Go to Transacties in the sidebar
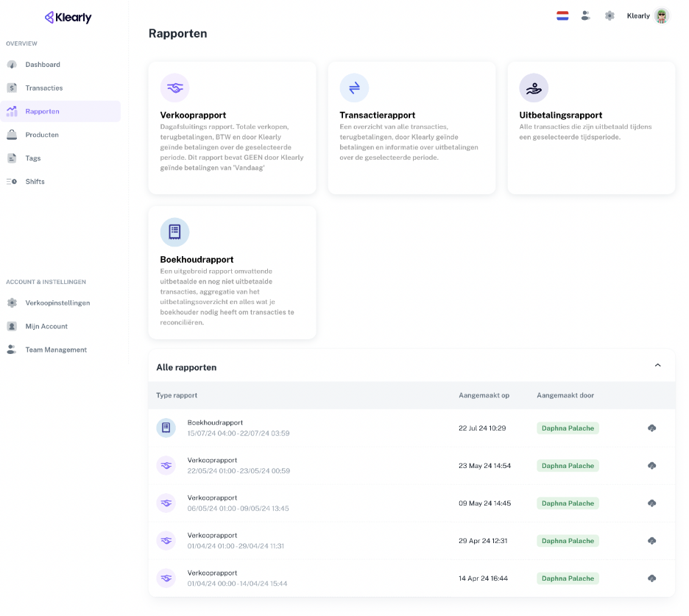The width and height of the screenshot is (689, 616). coord(44,88)
